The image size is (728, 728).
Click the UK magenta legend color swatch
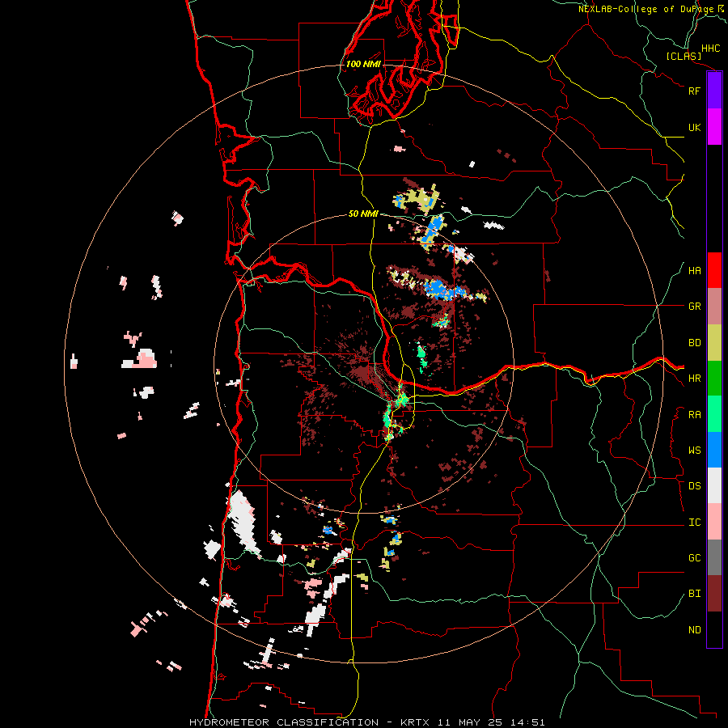(x=714, y=127)
